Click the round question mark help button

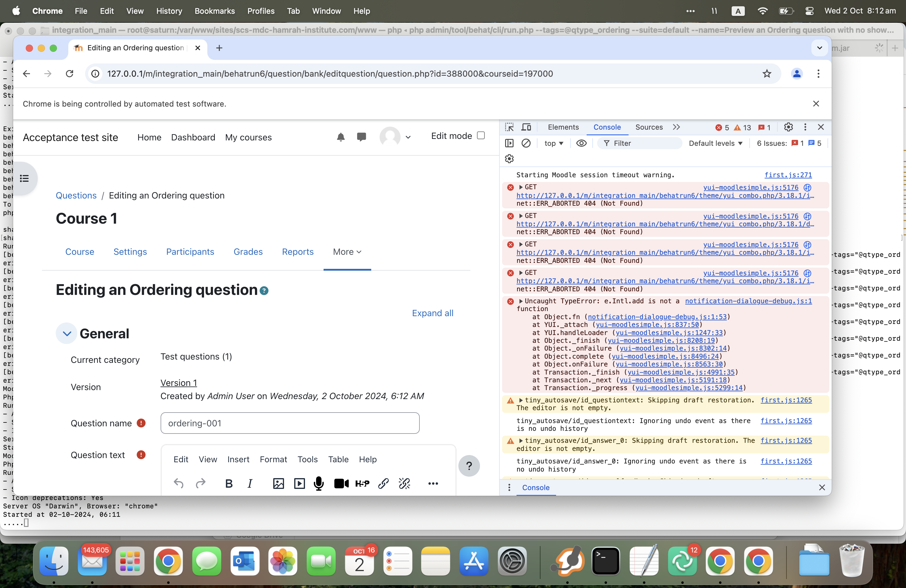[x=469, y=466]
